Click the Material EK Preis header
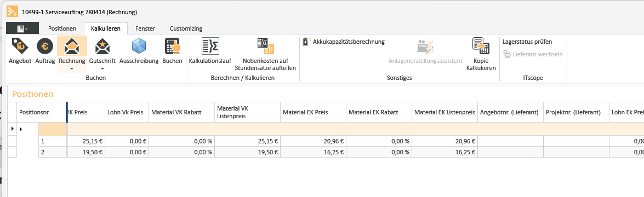This screenshot has width=644, height=197. point(313,112)
